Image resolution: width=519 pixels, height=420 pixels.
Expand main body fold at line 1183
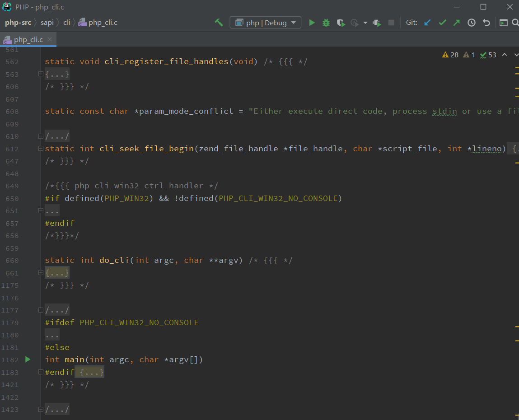[40, 372]
